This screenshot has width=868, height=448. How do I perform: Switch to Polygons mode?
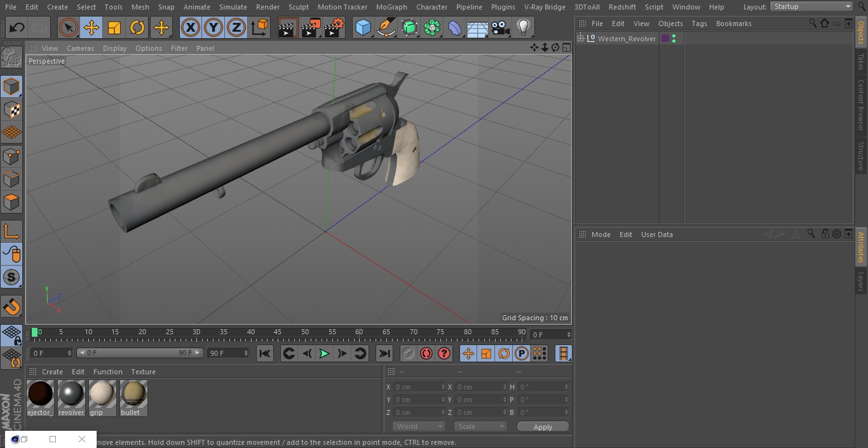pos(11,203)
